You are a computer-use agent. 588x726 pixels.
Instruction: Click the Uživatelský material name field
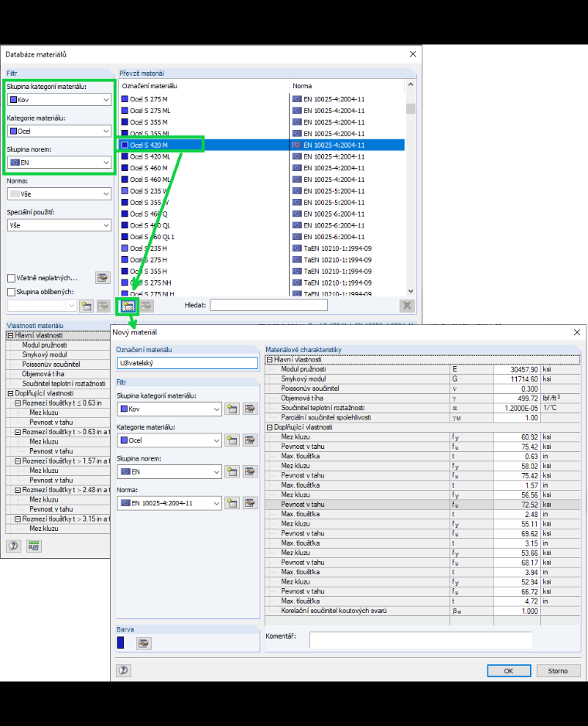187,363
